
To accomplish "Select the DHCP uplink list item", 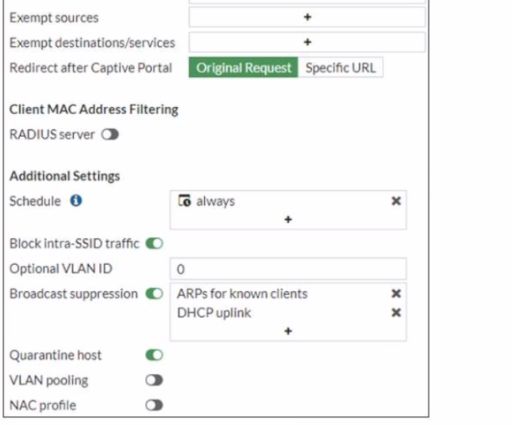I will [x=214, y=313].
